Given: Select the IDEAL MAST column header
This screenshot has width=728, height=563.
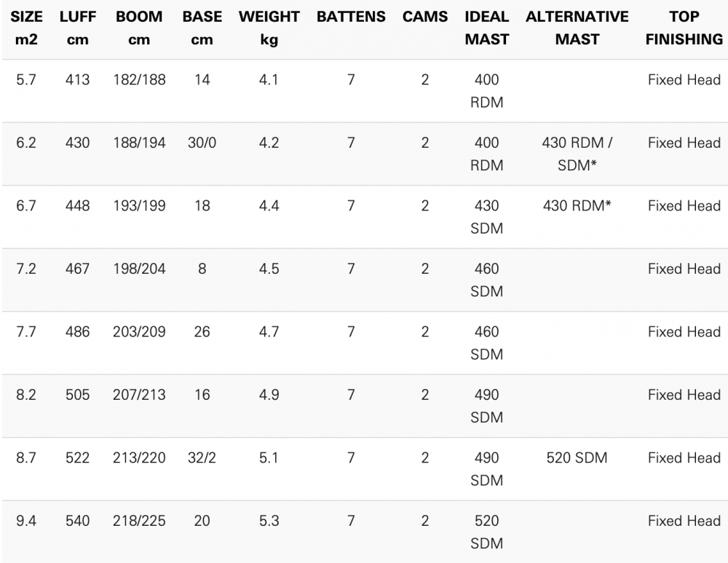Looking at the screenshot, I should tap(487, 28).
